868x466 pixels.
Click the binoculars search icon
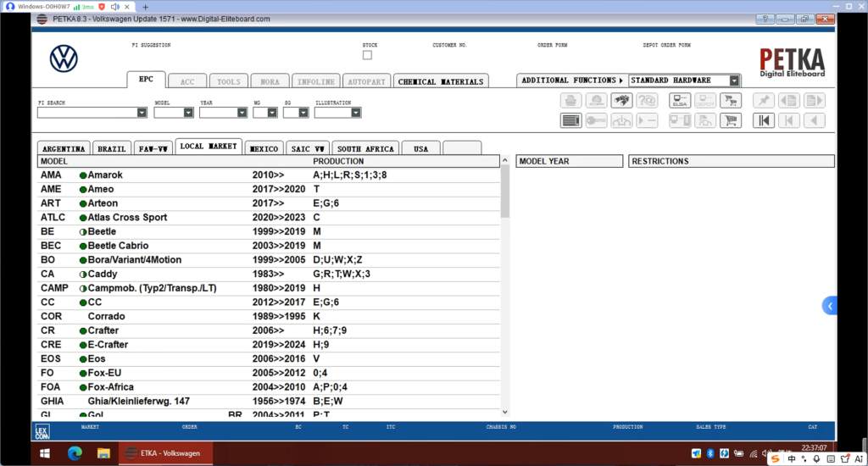tap(621, 100)
